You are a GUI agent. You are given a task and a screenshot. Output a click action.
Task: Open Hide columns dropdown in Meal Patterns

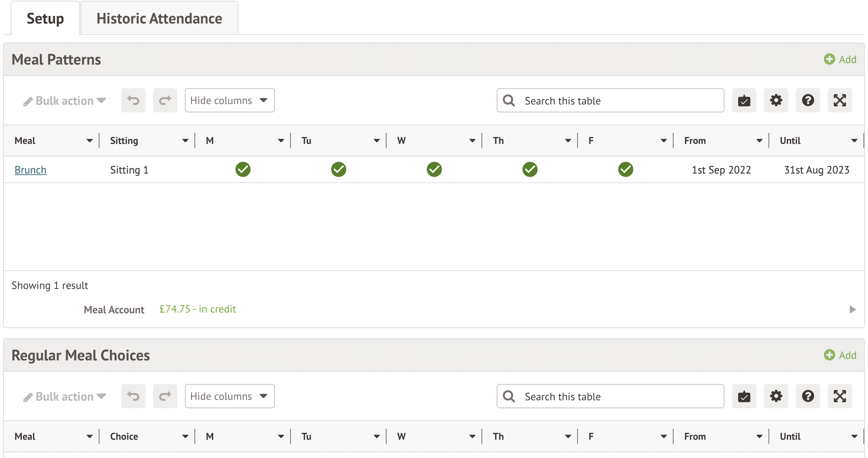[229, 101]
